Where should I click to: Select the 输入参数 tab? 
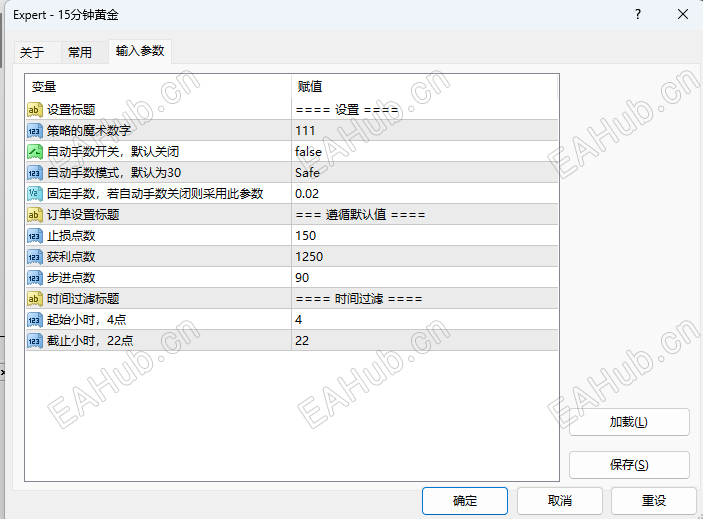pos(140,51)
